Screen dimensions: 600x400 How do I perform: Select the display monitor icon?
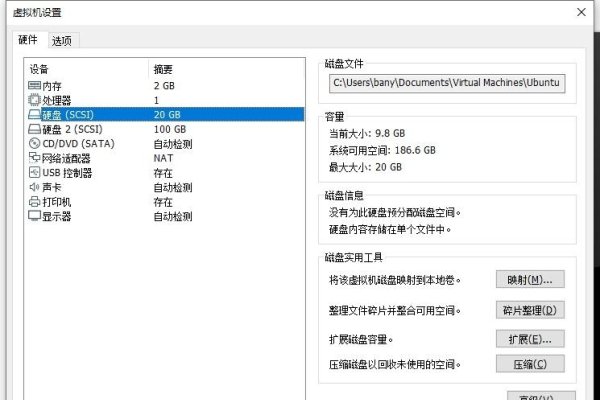tap(34, 216)
